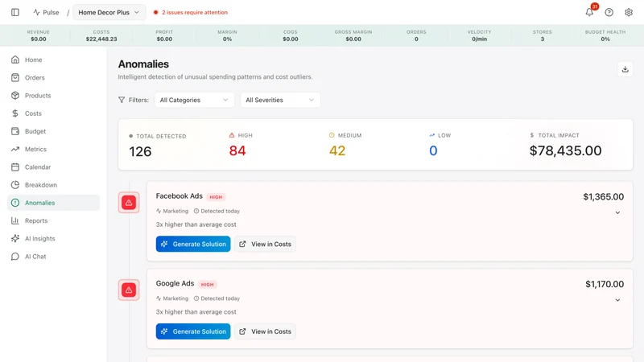Click the Home sidebar icon
Screen dimensions: 644x362
pyautogui.click(x=15, y=60)
